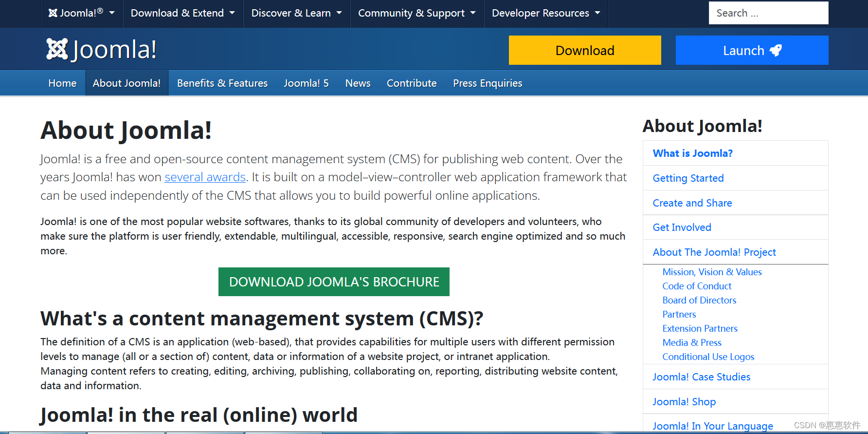Open Joomla! Case Studies sidebar link
This screenshot has width=868, height=434.
735,377
